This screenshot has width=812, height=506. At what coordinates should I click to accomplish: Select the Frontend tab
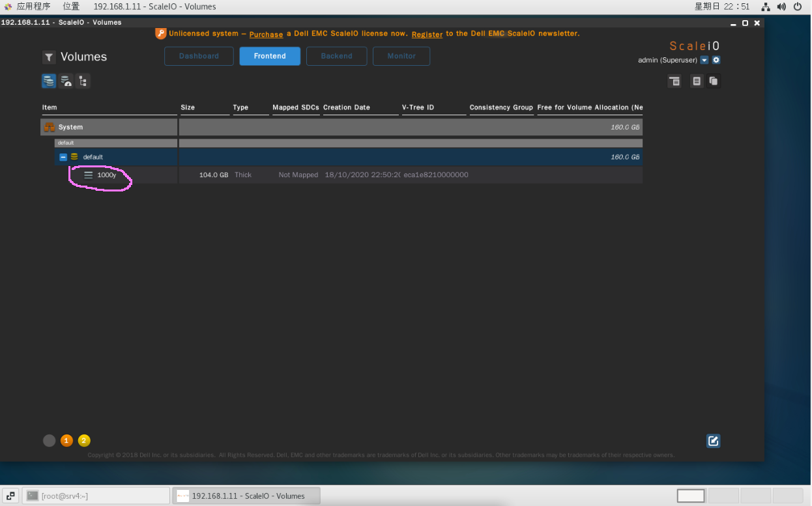point(270,56)
